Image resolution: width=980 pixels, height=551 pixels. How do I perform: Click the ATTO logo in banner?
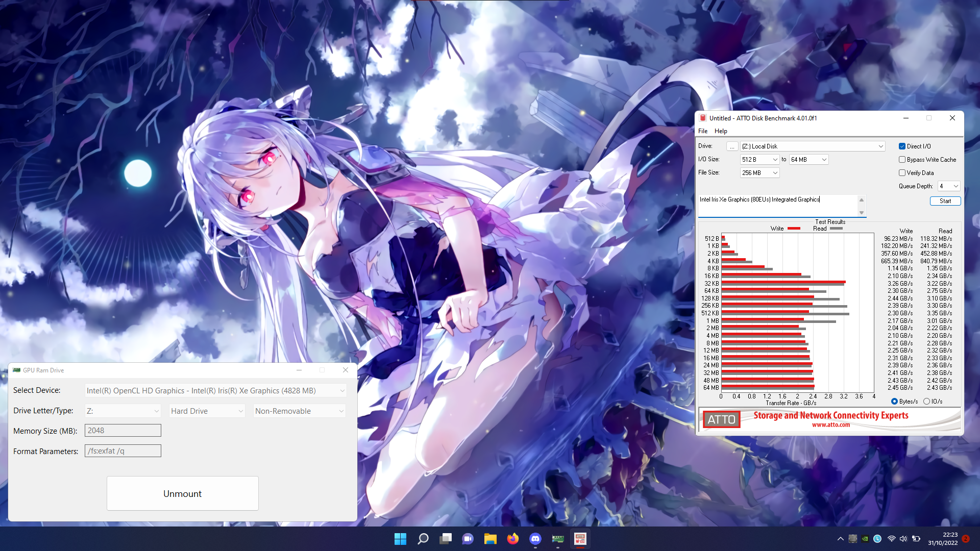point(721,419)
